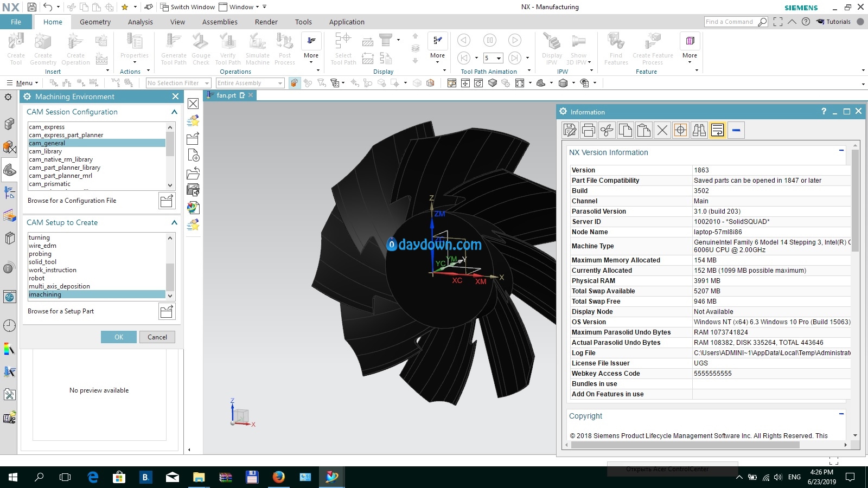
Task: Click the Create Tool icon
Action: point(16,49)
